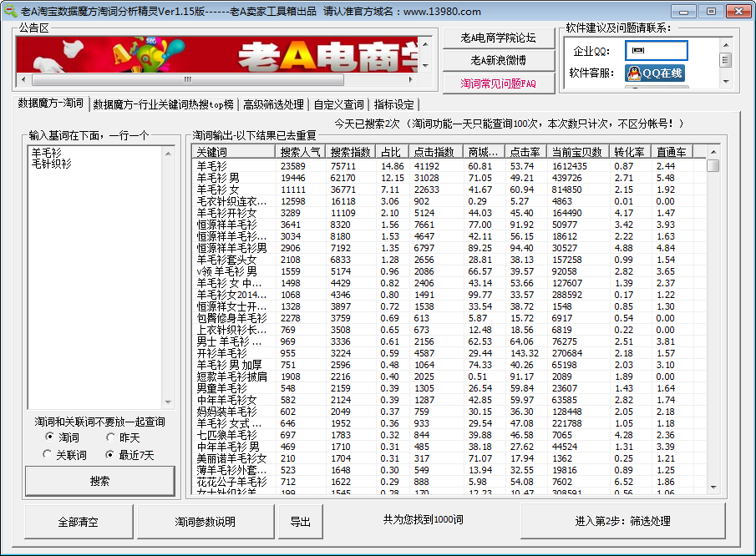This screenshot has width=756, height=556.
Task: Click the app magnifier icon in title bar
Action: coord(11,11)
